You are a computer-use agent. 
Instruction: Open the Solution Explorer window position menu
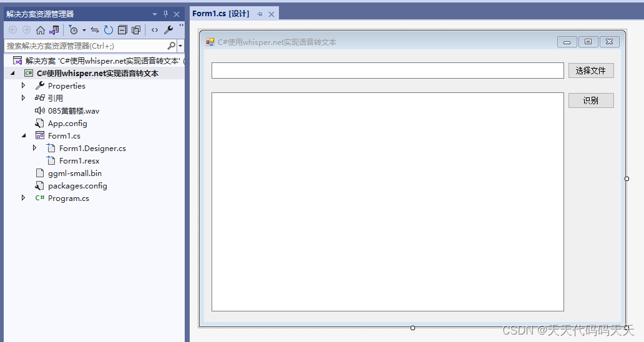pos(155,14)
